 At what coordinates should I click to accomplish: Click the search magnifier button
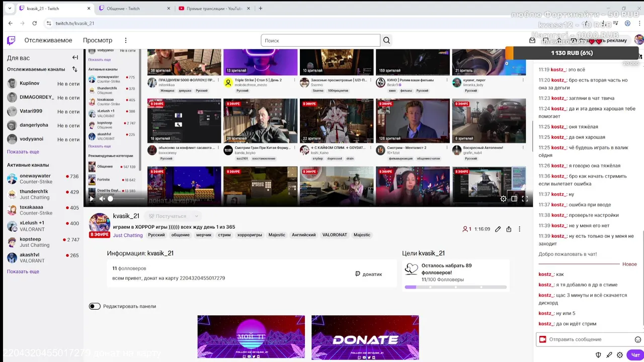(x=386, y=40)
